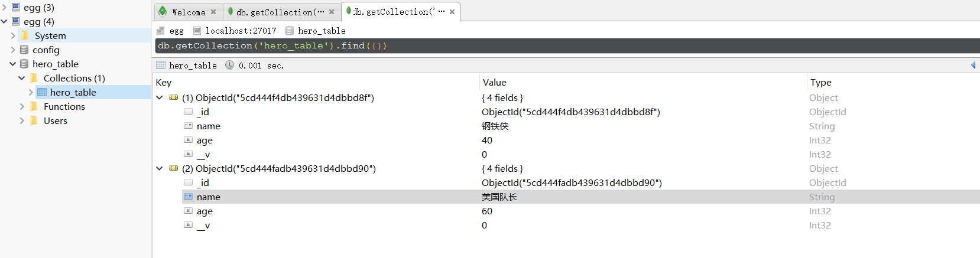This screenshot has width=980, height=258.
Task: Click the egg (3) computer icon
Action: click(16, 8)
